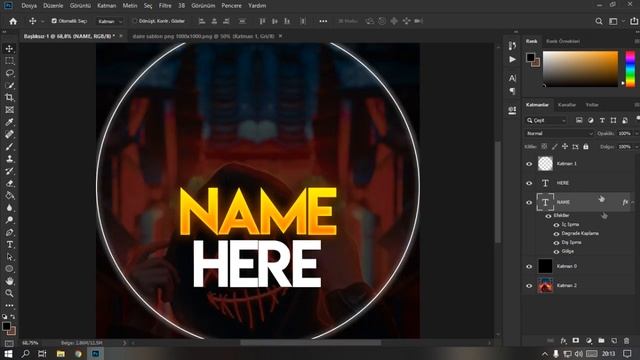The width and height of the screenshot is (640, 360).
Task: Click the hue spectrum slider
Action: tap(630, 69)
